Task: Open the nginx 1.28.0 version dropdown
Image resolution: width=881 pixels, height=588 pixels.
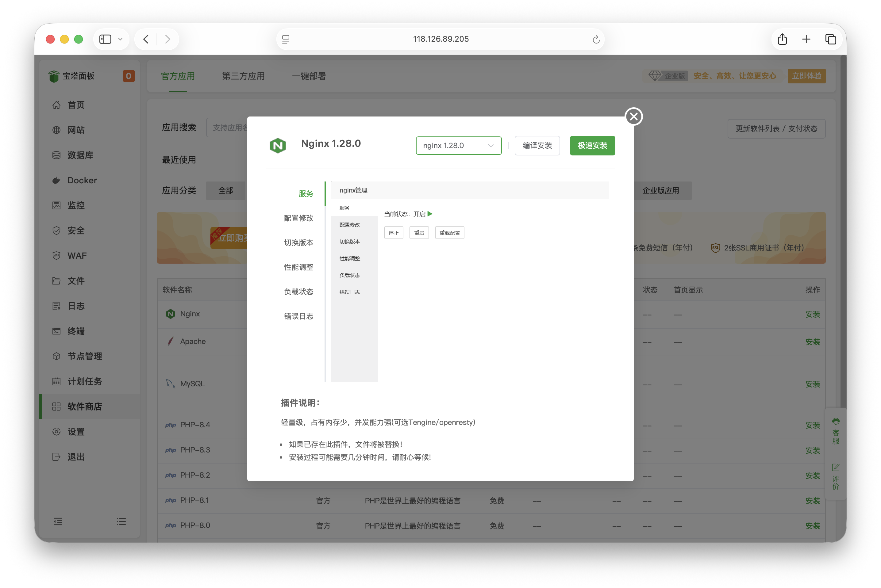Action: [459, 146]
